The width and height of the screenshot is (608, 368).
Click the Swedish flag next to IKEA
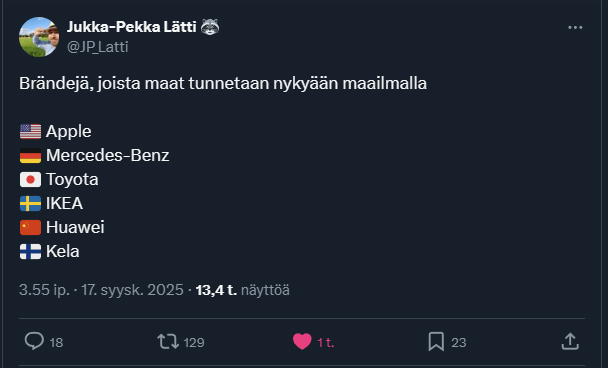(31, 204)
